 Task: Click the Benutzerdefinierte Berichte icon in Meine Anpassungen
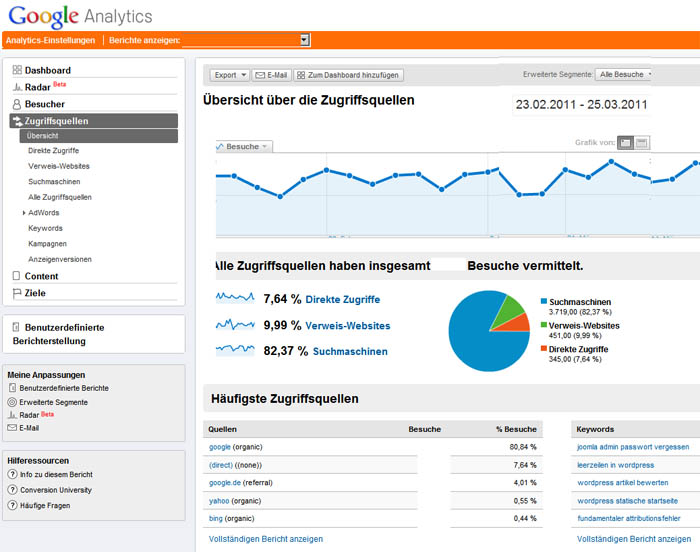(x=12, y=388)
